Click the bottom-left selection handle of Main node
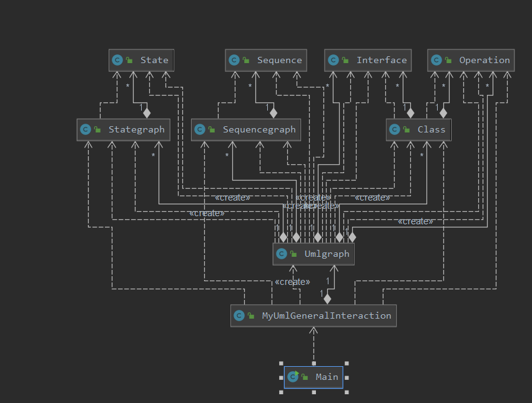This screenshot has height=403, width=532. pyautogui.click(x=281, y=392)
